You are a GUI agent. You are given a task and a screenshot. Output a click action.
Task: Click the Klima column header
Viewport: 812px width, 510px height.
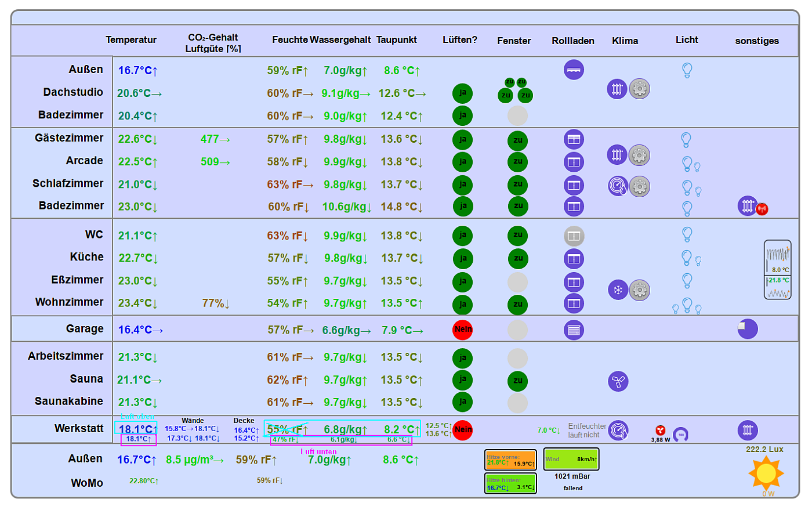625,41
